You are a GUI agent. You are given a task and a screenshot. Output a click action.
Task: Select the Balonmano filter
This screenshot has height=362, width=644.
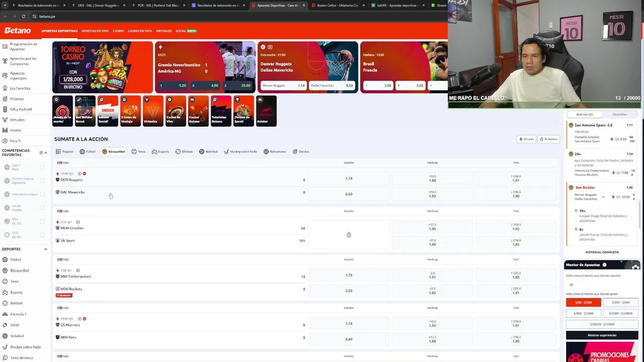click(275, 151)
